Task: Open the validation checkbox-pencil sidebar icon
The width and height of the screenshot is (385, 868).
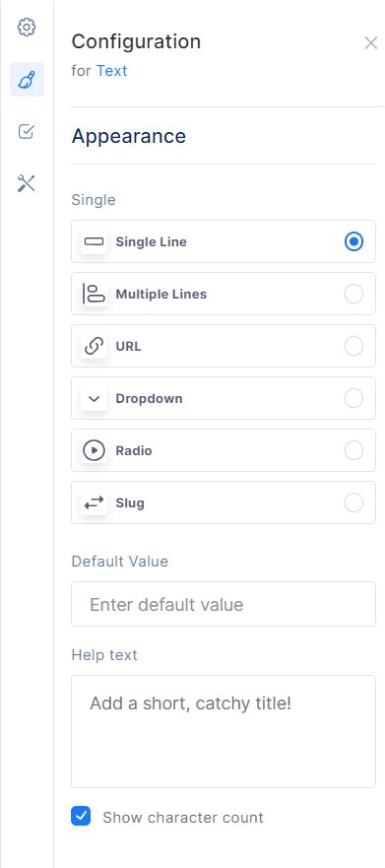Action: tap(27, 131)
